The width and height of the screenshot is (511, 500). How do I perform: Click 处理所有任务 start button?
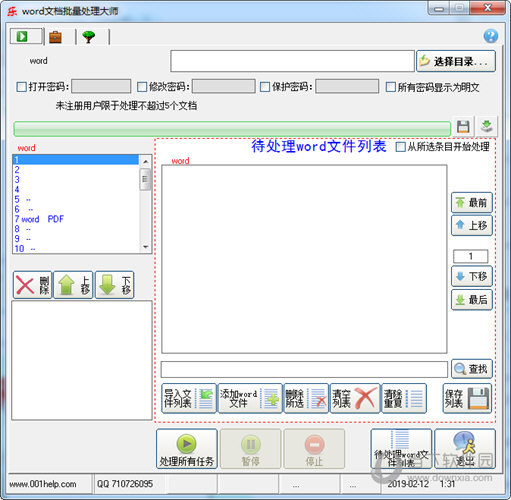coord(187,449)
